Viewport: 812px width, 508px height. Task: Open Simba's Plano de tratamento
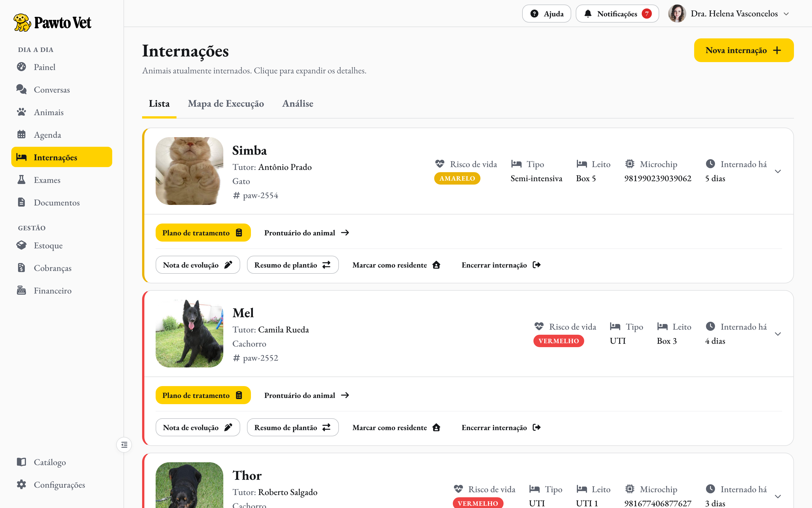203,233
